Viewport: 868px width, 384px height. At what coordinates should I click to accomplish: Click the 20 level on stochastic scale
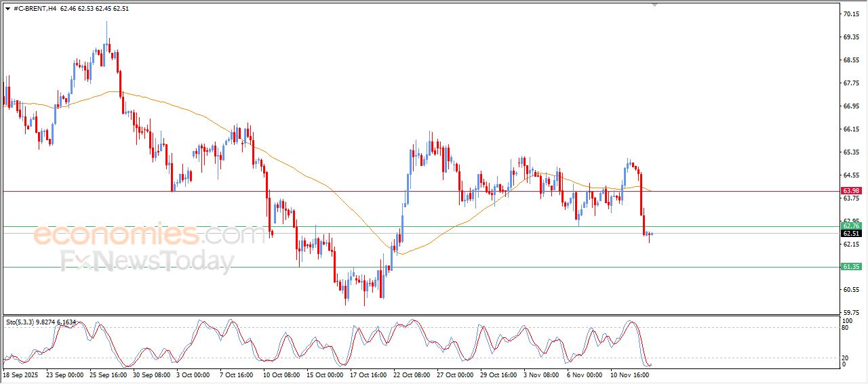[x=845, y=356]
